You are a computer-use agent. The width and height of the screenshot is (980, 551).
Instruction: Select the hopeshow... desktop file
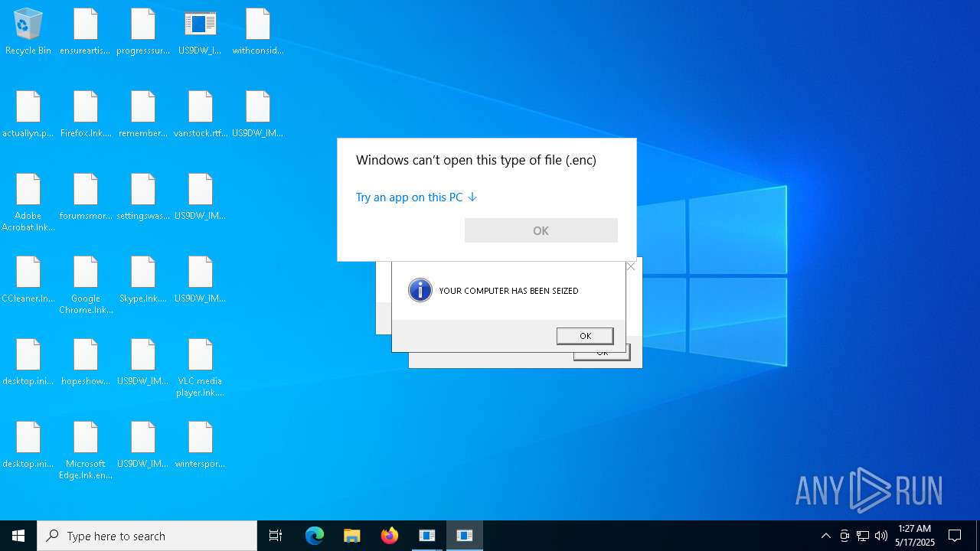pyautogui.click(x=86, y=363)
